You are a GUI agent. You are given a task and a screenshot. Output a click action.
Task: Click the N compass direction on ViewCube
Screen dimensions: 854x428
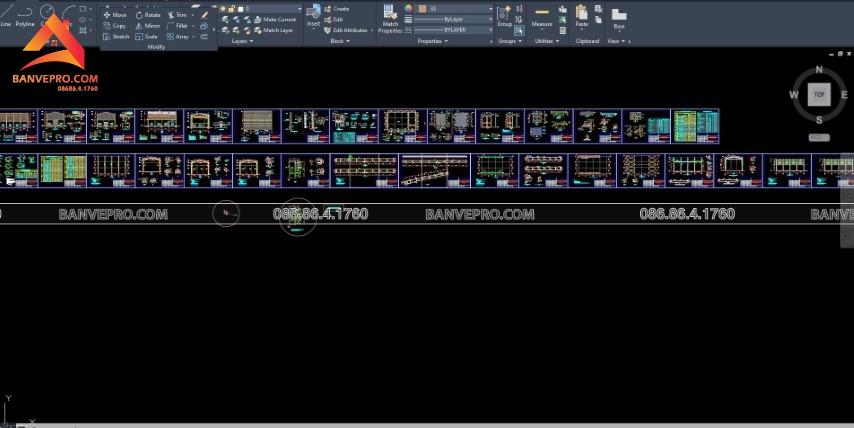[x=819, y=70]
